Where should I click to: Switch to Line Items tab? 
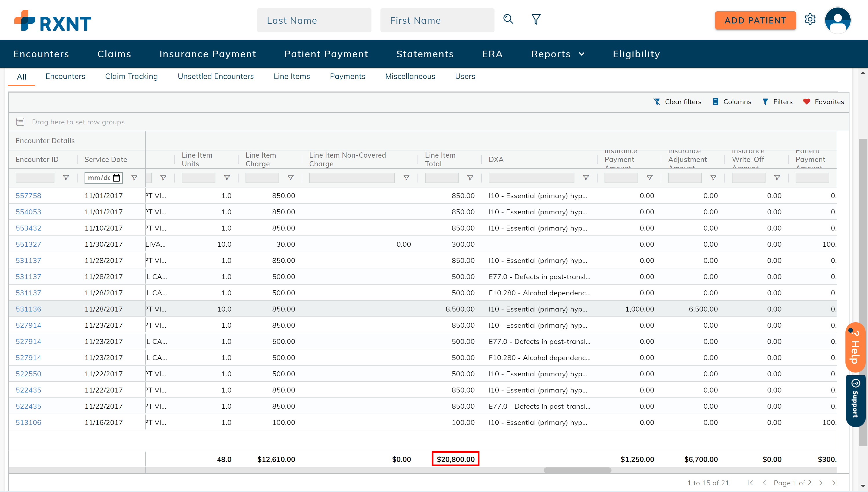tap(292, 76)
